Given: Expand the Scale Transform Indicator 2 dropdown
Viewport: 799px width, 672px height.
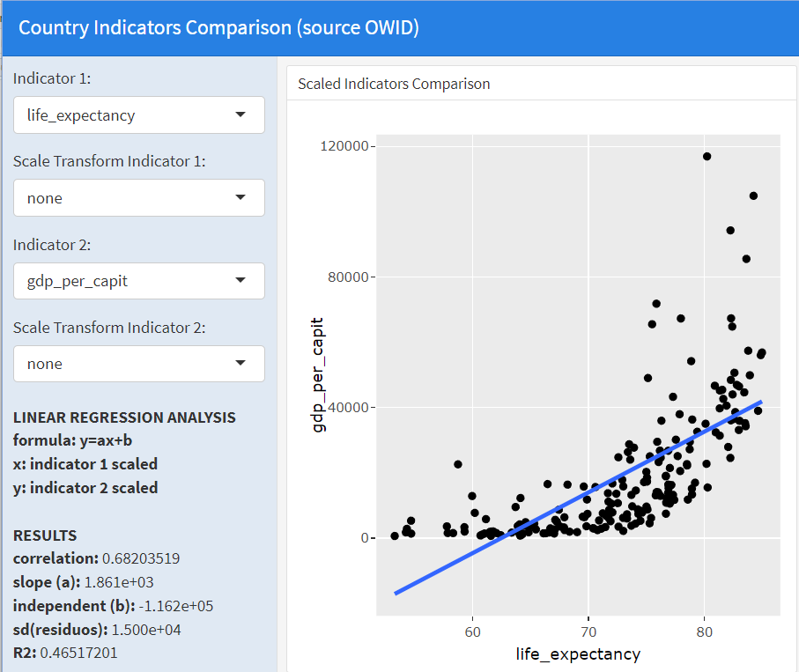Looking at the screenshot, I should point(138,364).
